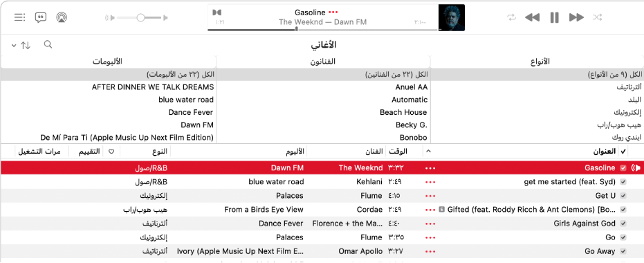The height and width of the screenshot is (263, 644).
Task: Skip to next track with fast-forward icon
Action: pos(576,17)
